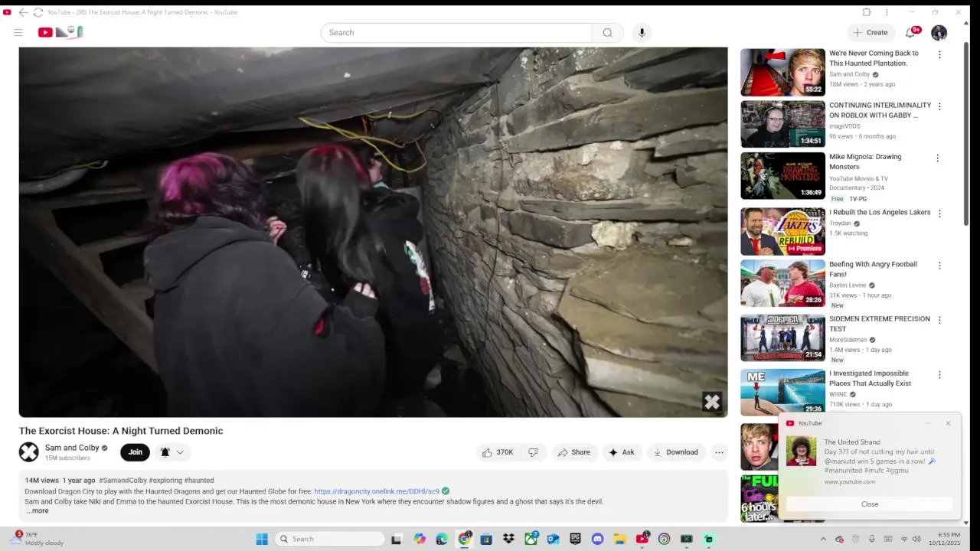Click the Create button
The width and height of the screenshot is (980, 551).
(871, 32)
